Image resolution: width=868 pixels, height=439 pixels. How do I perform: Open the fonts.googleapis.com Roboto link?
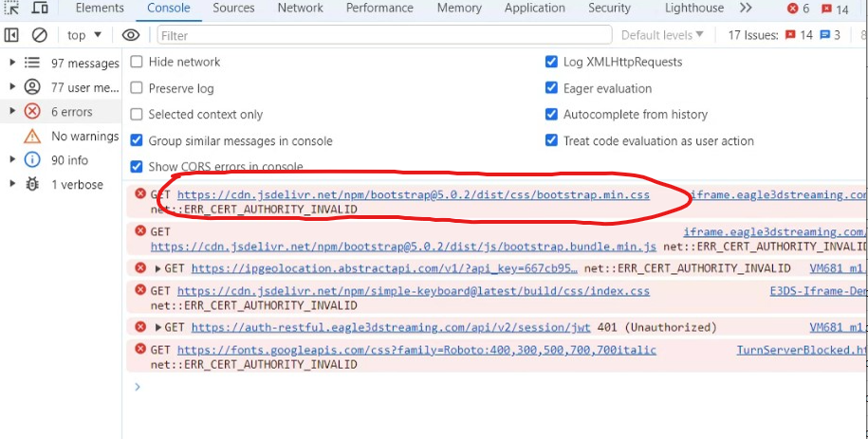click(416, 350)
